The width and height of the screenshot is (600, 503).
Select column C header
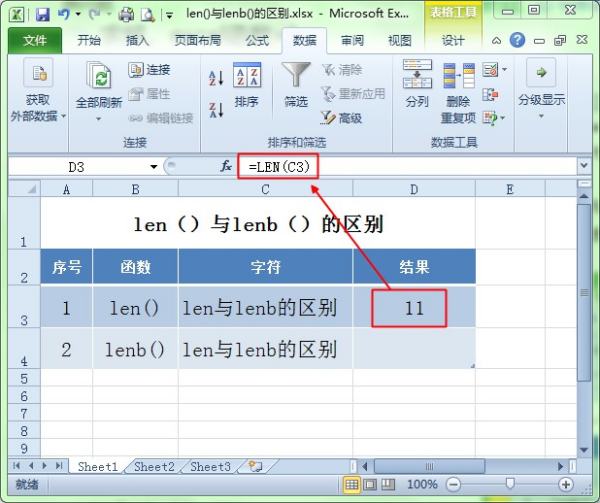tap(265, 189)
